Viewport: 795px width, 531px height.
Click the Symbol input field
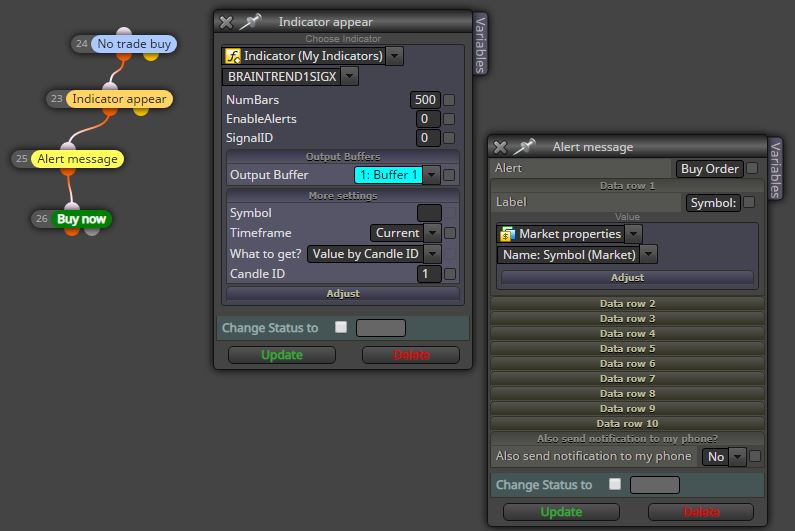click(429, 213)
